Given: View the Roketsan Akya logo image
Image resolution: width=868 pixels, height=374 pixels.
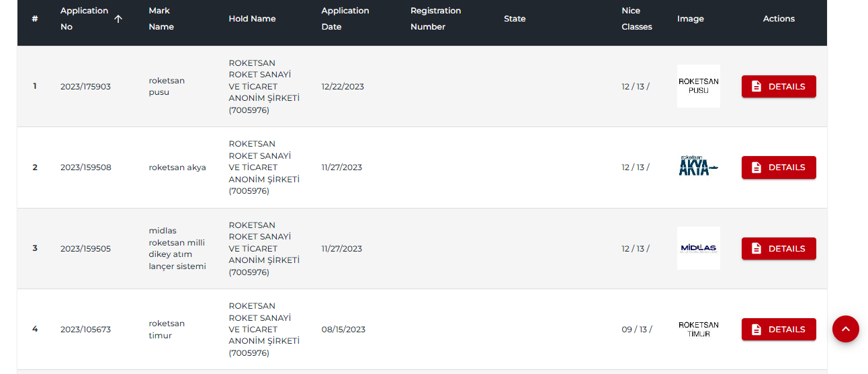Looking at the screenshot, I should tap(698, 167).
